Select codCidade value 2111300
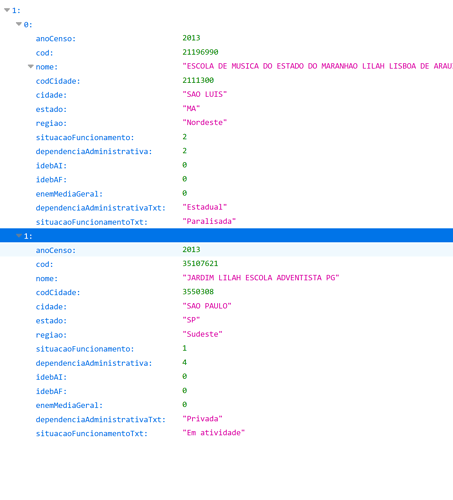Screen dimensions: 453x500 pyautogui.click(x=198, y=80)
